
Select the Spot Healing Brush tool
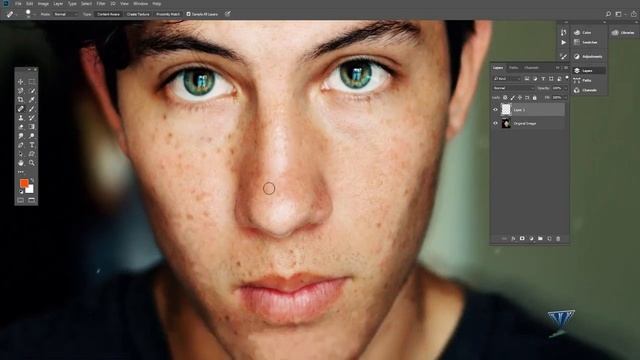coord(20,109)
